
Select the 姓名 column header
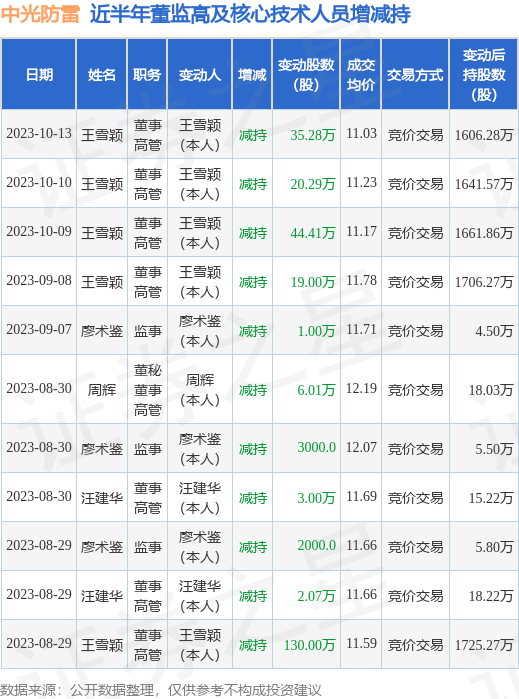click(102, 74)
